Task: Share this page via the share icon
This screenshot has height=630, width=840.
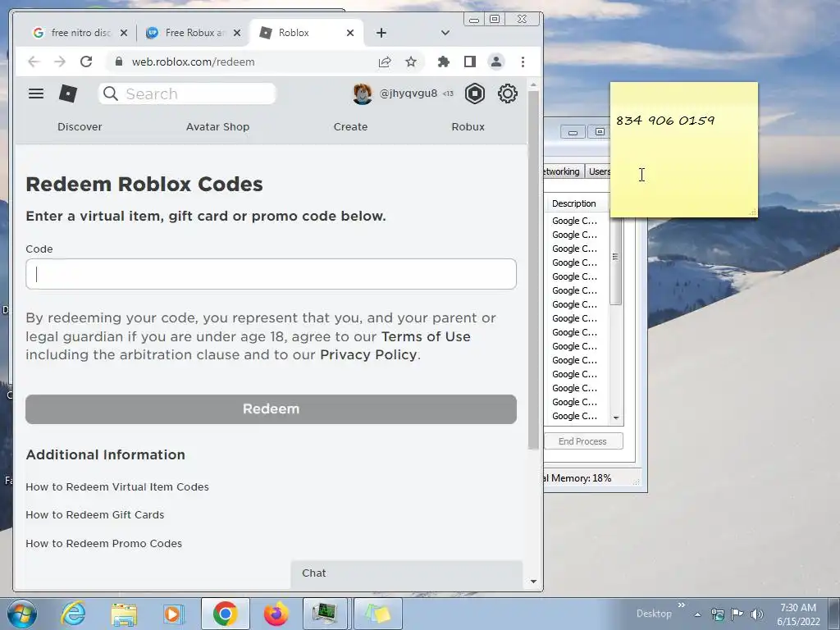Action: tap(385, 62)
